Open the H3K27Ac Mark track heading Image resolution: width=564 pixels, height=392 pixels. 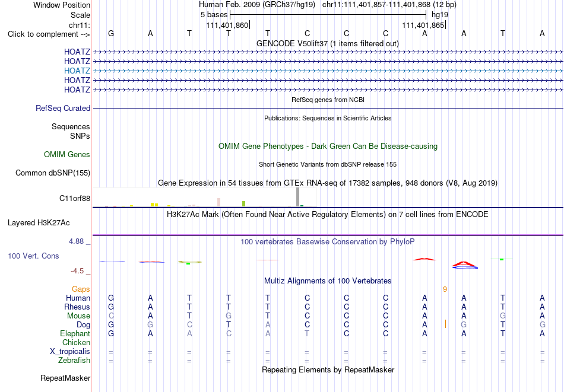328,215
